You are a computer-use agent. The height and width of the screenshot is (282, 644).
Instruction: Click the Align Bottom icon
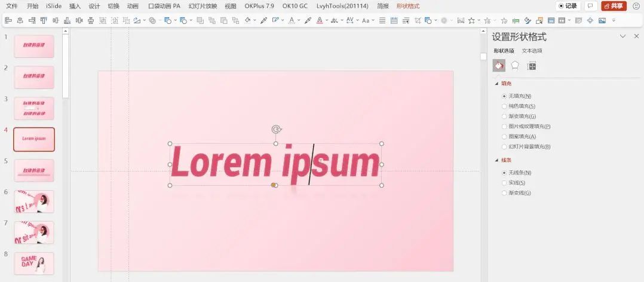[67, 20]
